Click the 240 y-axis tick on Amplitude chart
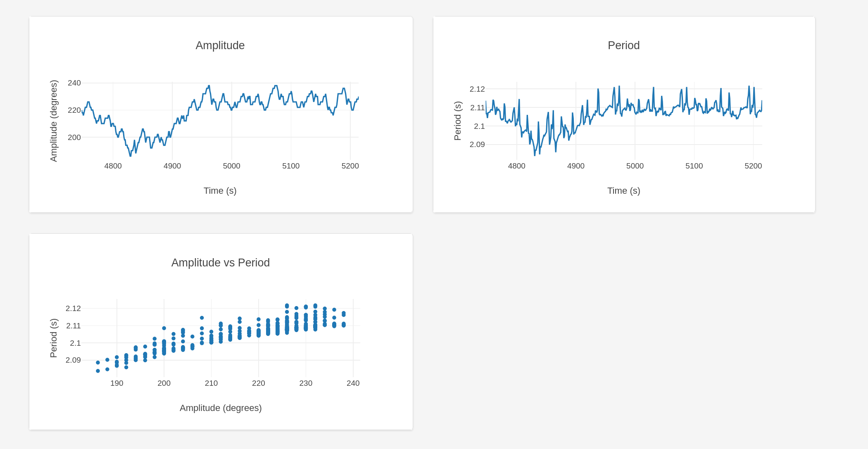Image resolution: width=868 pixels, height=449 pixels. (x=74, y=83)
